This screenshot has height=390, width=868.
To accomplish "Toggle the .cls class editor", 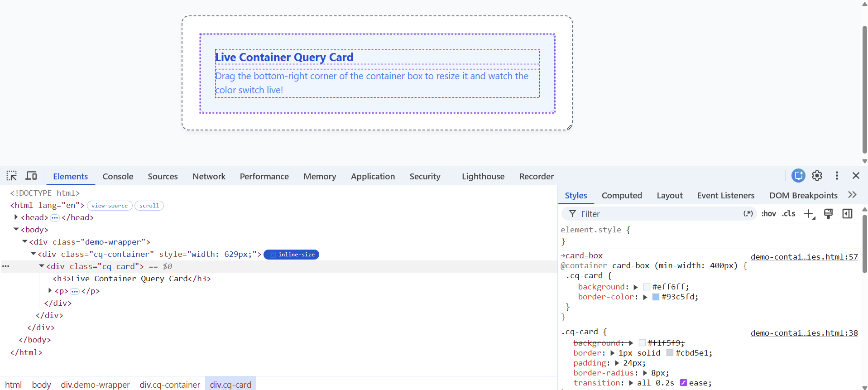I will tap(788, 214).
